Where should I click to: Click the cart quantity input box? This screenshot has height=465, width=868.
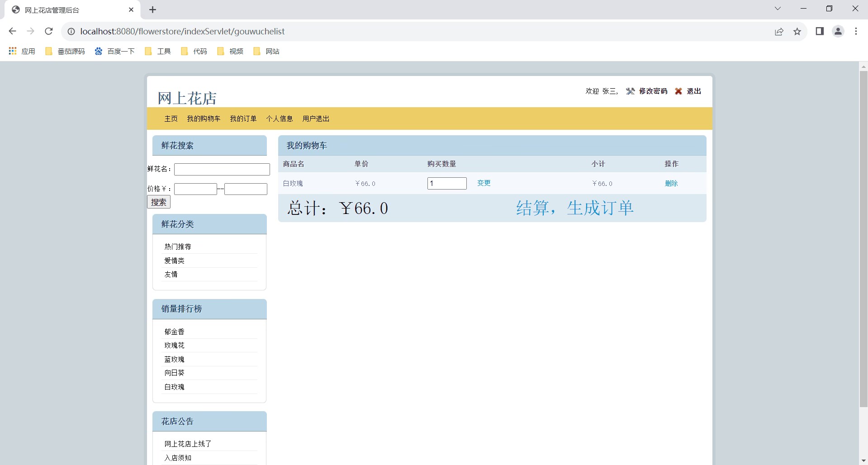point(447,183)
